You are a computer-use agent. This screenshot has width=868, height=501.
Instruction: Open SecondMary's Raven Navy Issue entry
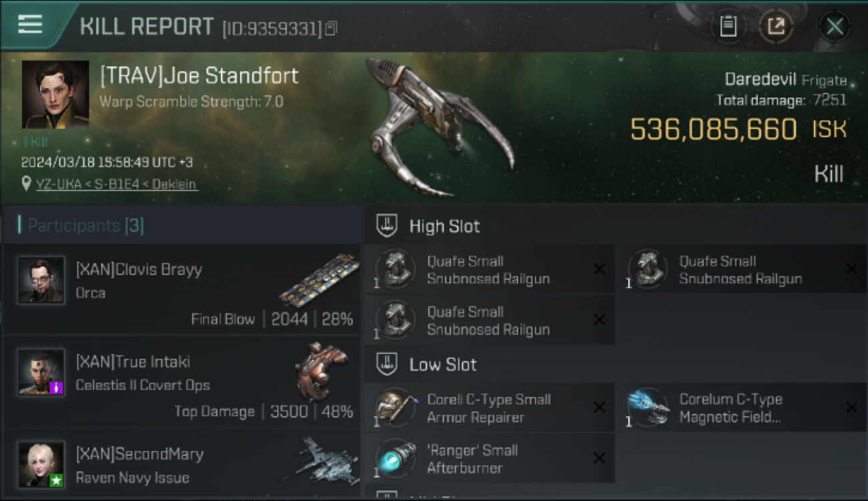(182, 464)
